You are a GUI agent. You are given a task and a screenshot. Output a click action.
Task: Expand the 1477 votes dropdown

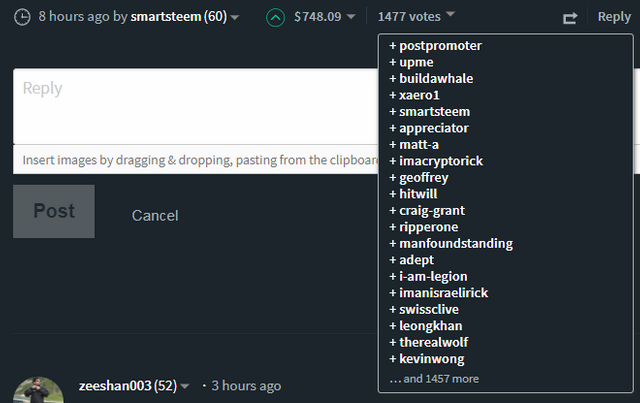416,16
